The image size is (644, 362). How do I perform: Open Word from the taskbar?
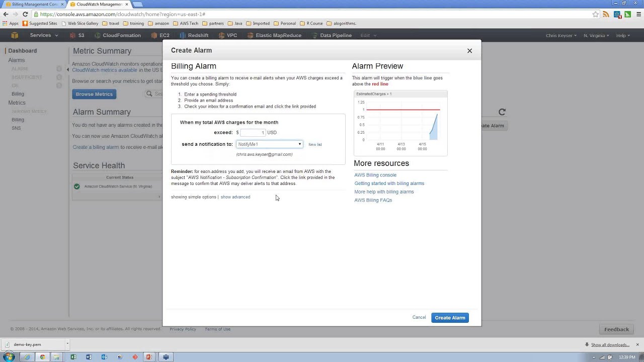pos(89,357)
